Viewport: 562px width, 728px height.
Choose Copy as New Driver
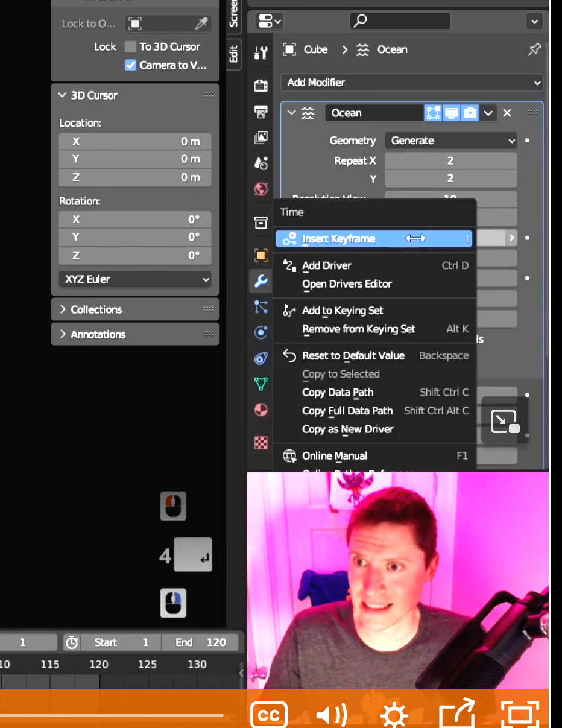point(374,429)
